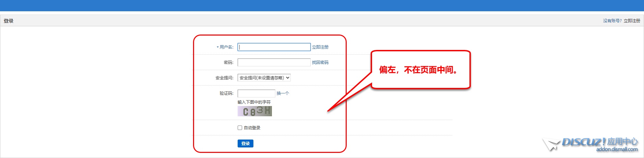
Task: Click into the 密码 input field
Action: point(274,62)
